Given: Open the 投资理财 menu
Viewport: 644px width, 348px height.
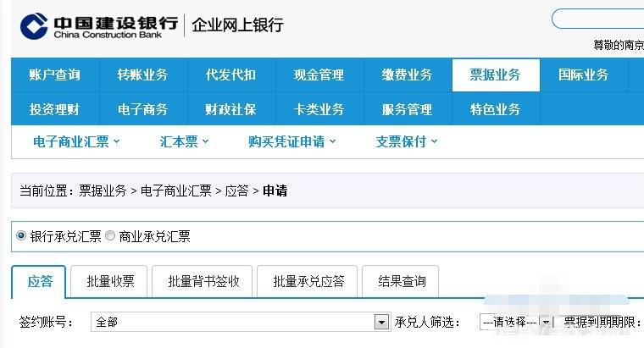Looking at the screenshot, I should [55, 109].
